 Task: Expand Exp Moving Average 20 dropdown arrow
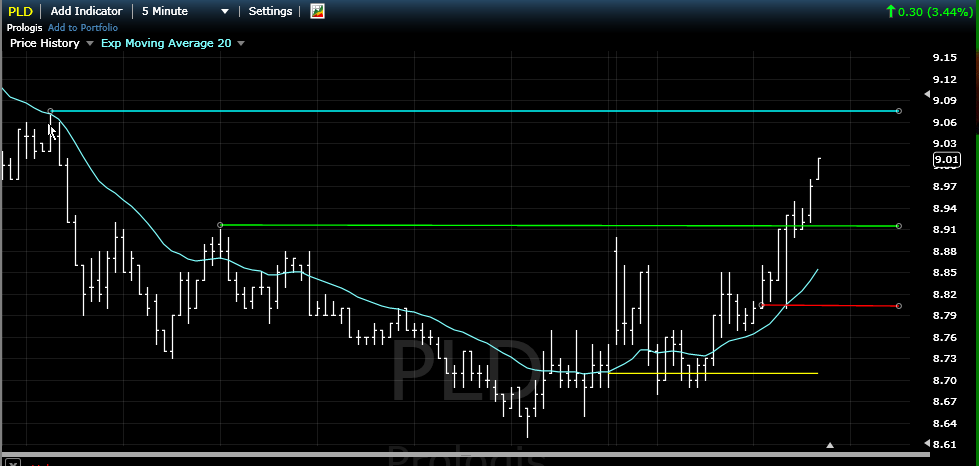(x=240, y=43)
